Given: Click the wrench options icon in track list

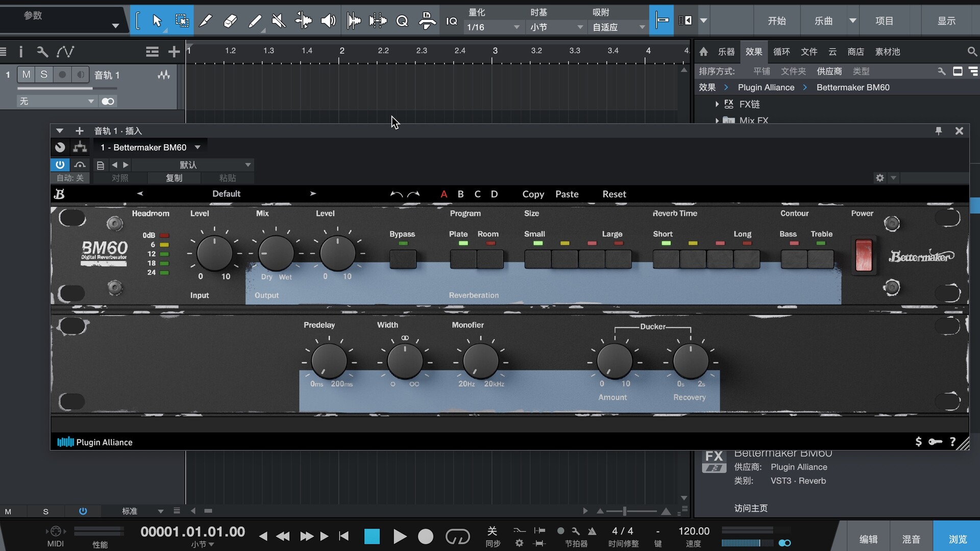Looking at the screenshot, I should click(42, 52).
